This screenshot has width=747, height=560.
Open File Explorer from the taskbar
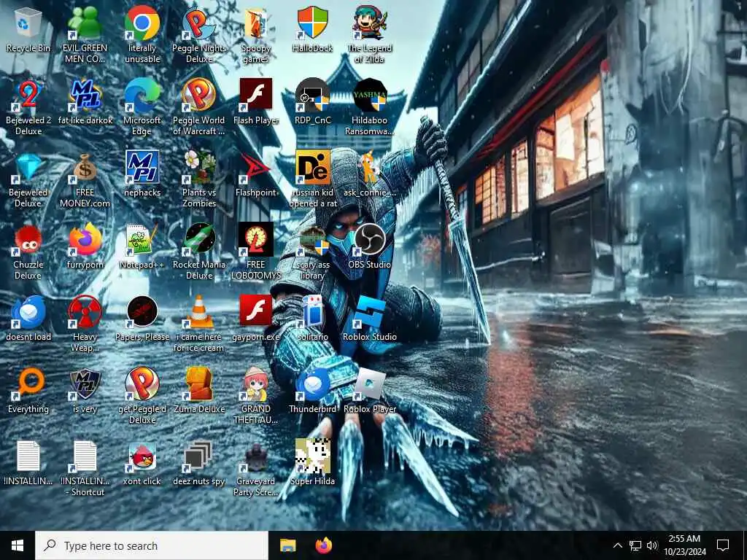point(287,545)
